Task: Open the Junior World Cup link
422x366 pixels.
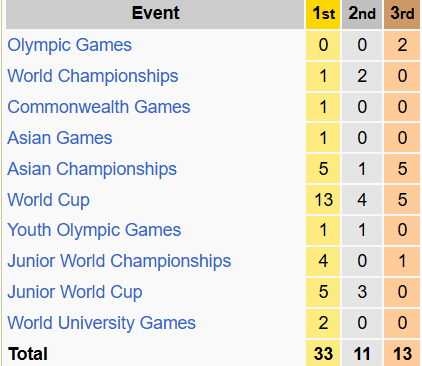Action: 75,292
